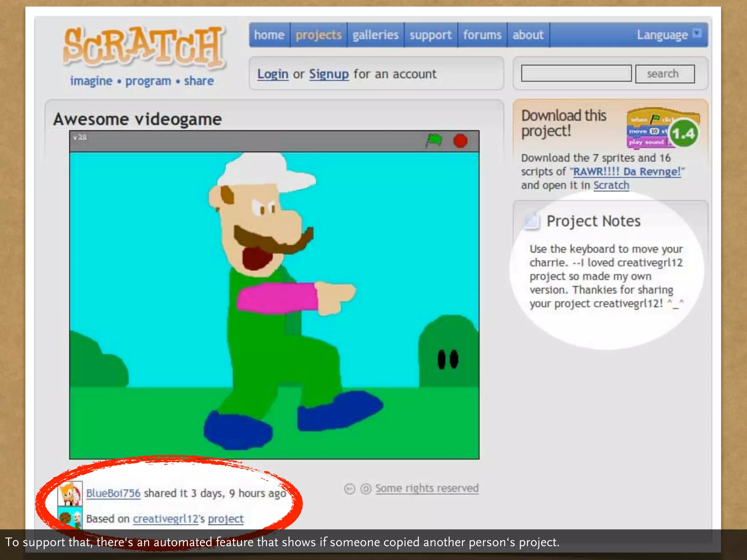Open the support tab
Viewport: 747px width, 560px height.
(x=430, y=35)
